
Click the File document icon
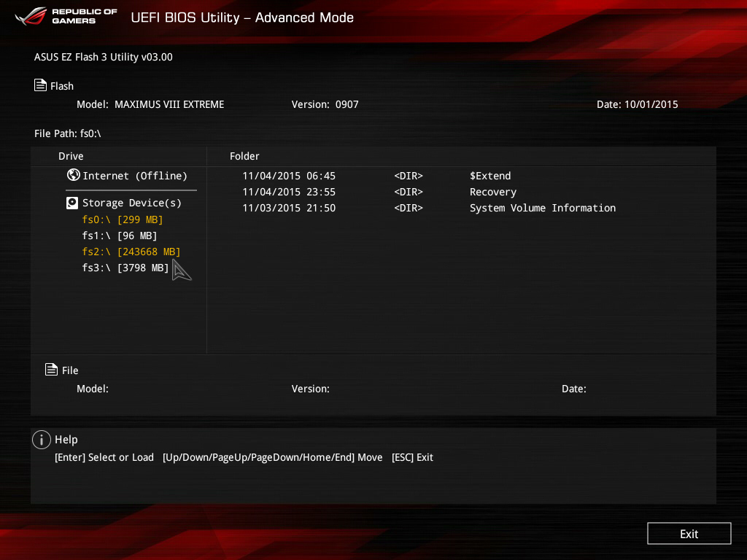[x=52, y=369]
